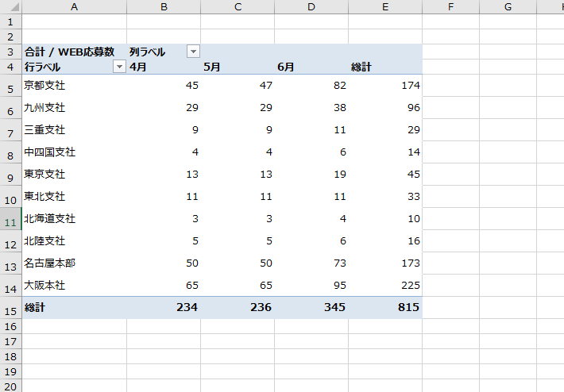Open the 行ラベル filter dropdown
This screenshot has height=392, width=564.
pyautogui.click(x=119, y=67)
